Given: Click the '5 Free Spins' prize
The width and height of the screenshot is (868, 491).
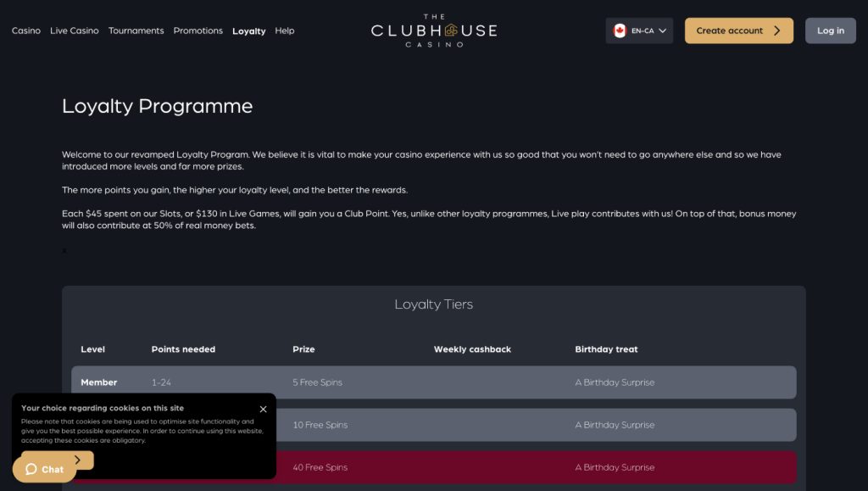Looking at the screenshot, I should click(x=317, y=382).
